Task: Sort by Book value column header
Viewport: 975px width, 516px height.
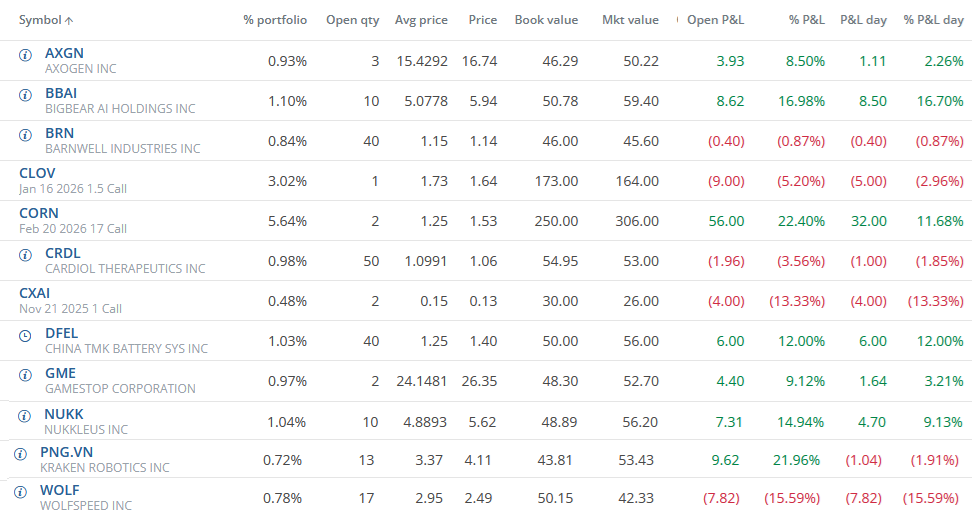Action: pyautogui.click(x=546, y=20)
